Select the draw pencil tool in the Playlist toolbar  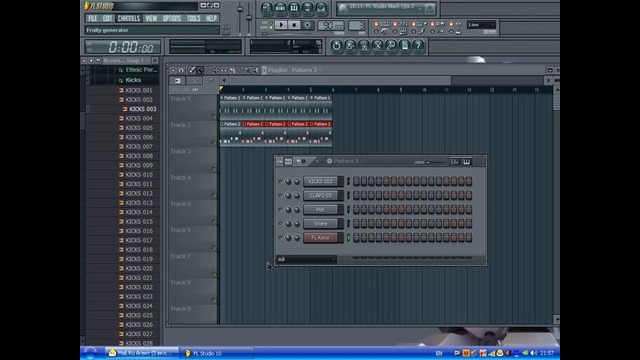[x=192, y=71]
